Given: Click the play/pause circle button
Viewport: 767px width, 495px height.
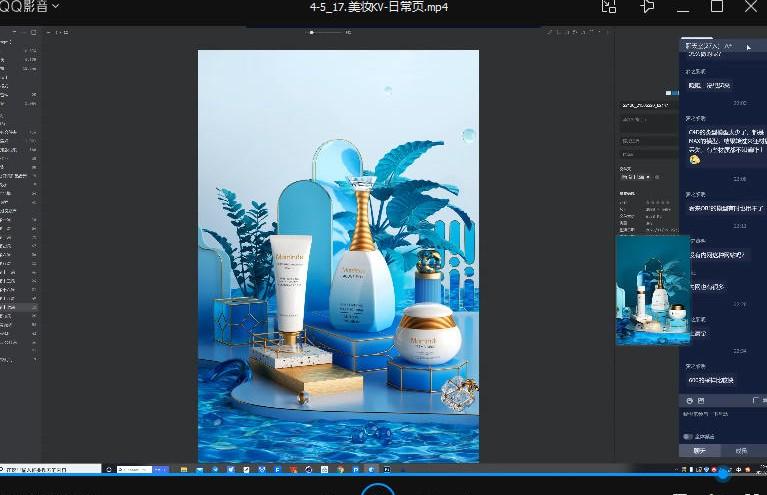Looking at the screenshot, I should pos(378,491).
